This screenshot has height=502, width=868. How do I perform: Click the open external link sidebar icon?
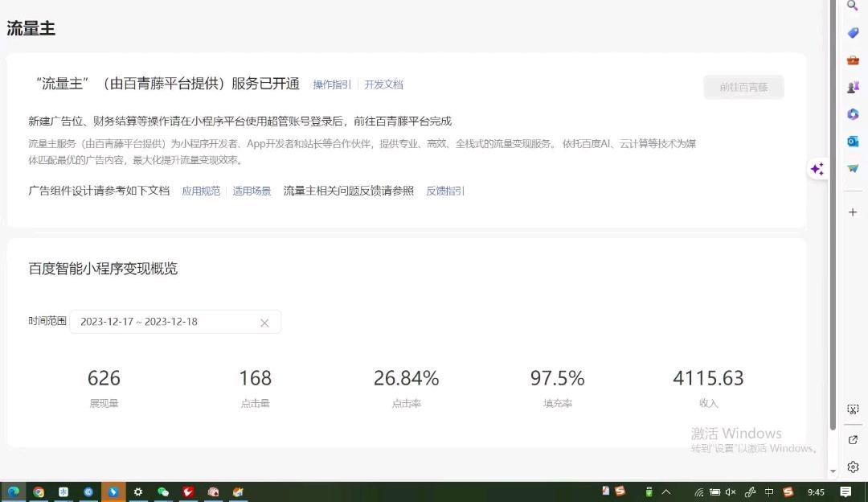[853, 439]
